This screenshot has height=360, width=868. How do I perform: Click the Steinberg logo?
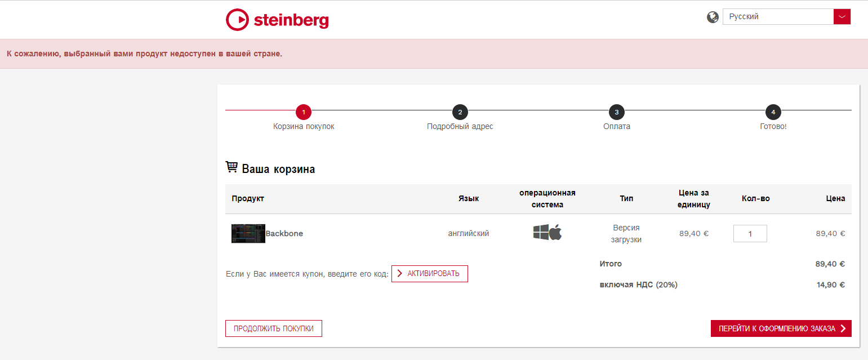[277, 20]
